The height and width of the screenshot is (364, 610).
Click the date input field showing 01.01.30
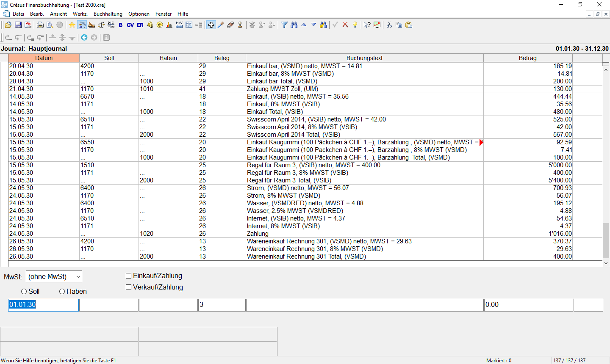point(44,305)
